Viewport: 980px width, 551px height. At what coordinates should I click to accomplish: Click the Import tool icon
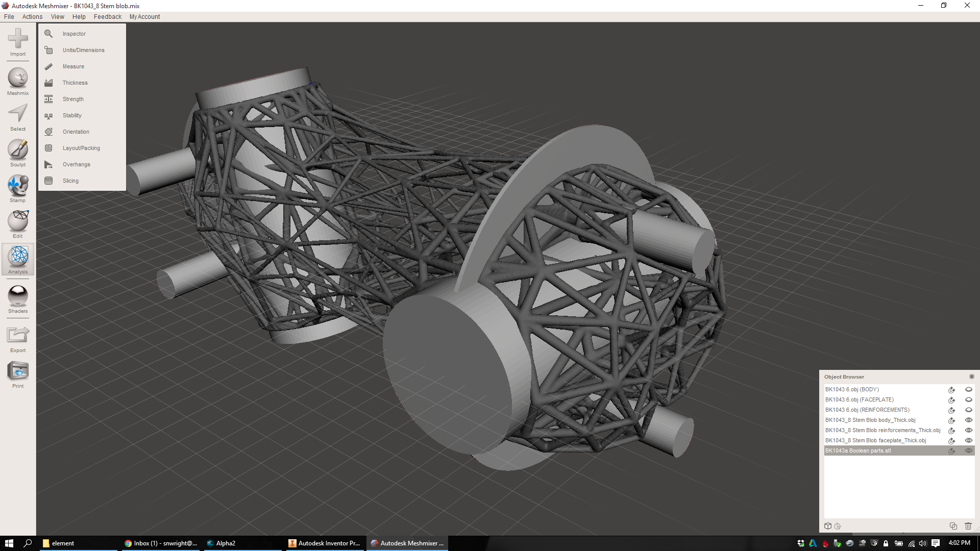click(18, 39)
